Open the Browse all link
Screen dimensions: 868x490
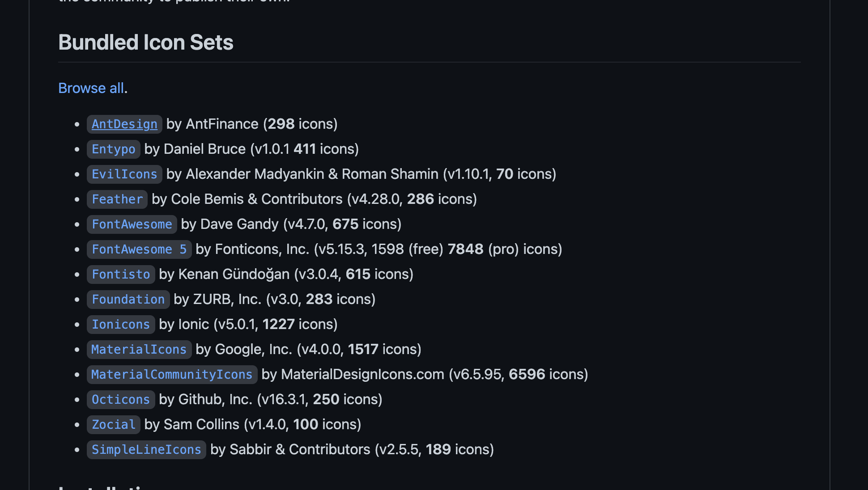[91, 88]
